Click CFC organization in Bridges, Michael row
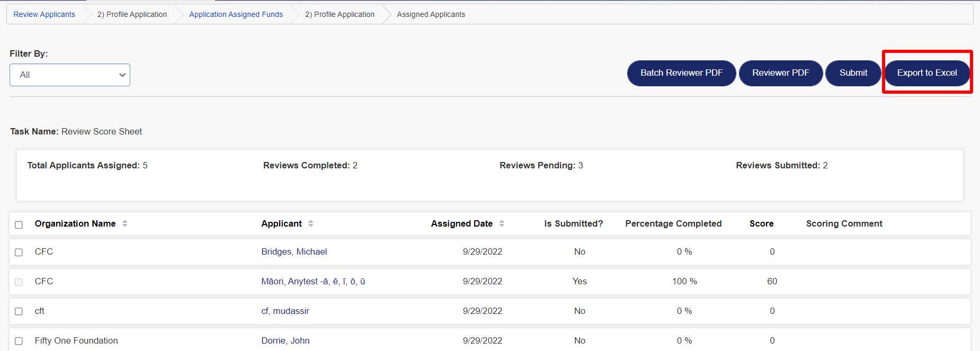The height and width of the screenshot is (351, 980). [x=44, y=251]
